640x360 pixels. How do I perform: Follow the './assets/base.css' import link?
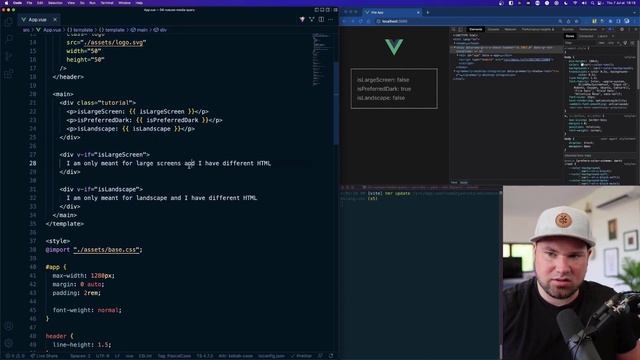107,250
